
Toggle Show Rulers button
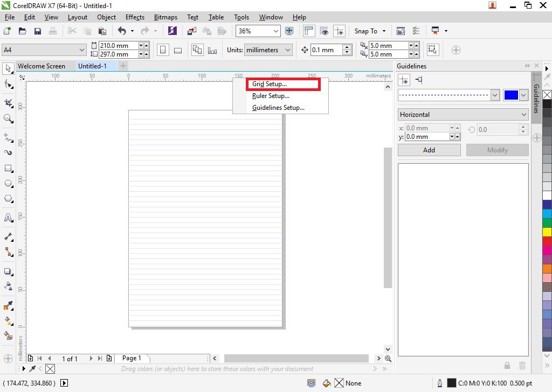[x=309, y=31]
